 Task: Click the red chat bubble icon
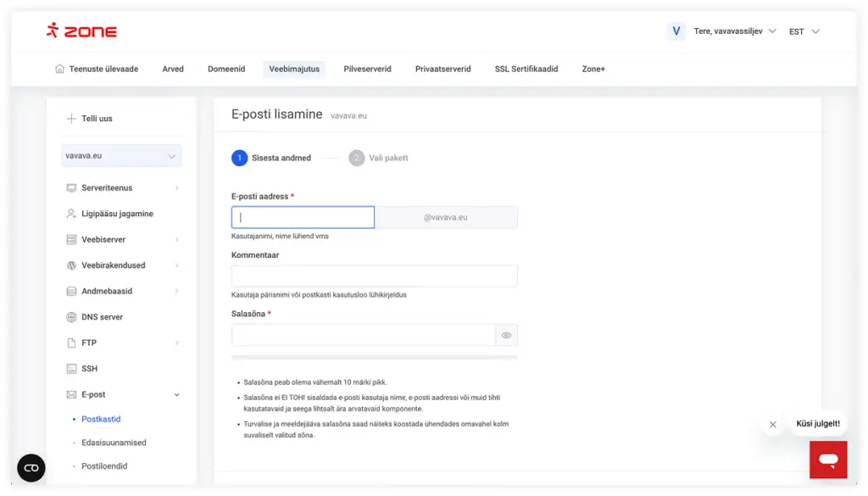[x=828, y=460]
